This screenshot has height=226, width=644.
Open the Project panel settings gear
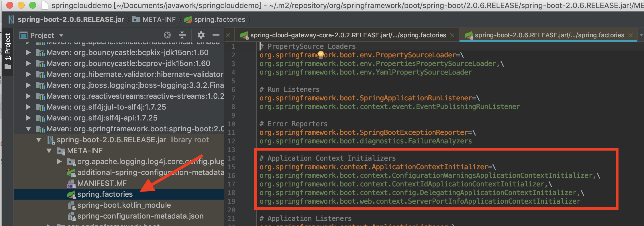tap(201, 35)
